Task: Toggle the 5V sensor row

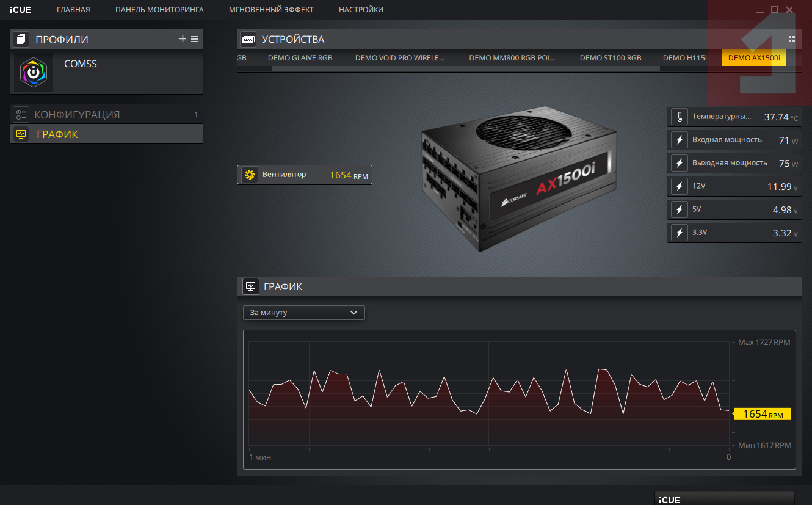Action: [x=734, y=209]
